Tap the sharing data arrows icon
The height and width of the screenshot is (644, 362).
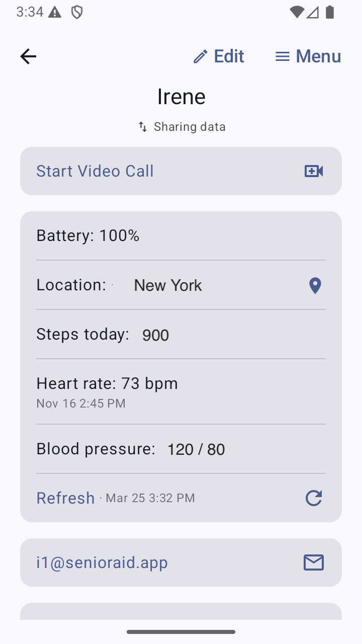coord(143,127)
